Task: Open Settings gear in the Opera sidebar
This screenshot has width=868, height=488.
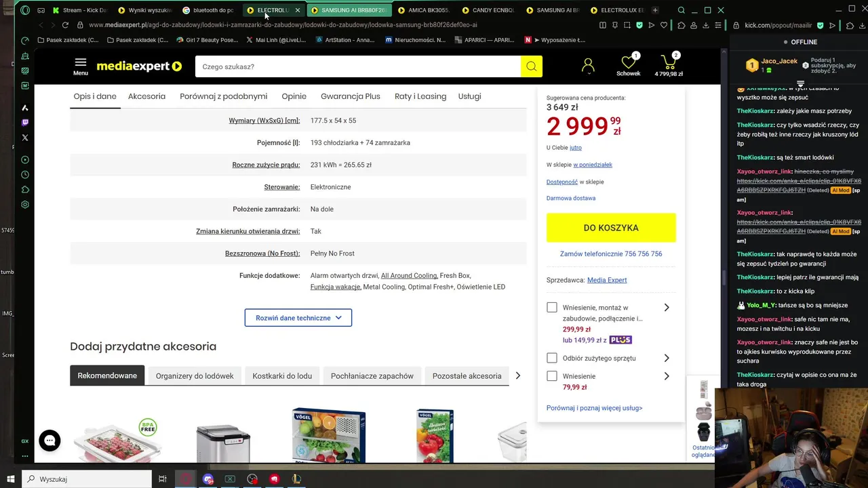Action: coord(25,205)
